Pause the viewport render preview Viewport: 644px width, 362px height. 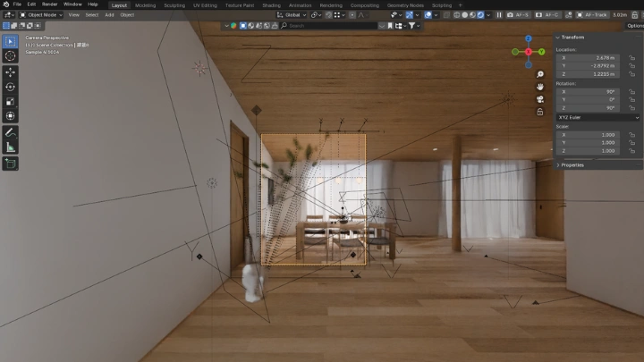pos(499,15)
